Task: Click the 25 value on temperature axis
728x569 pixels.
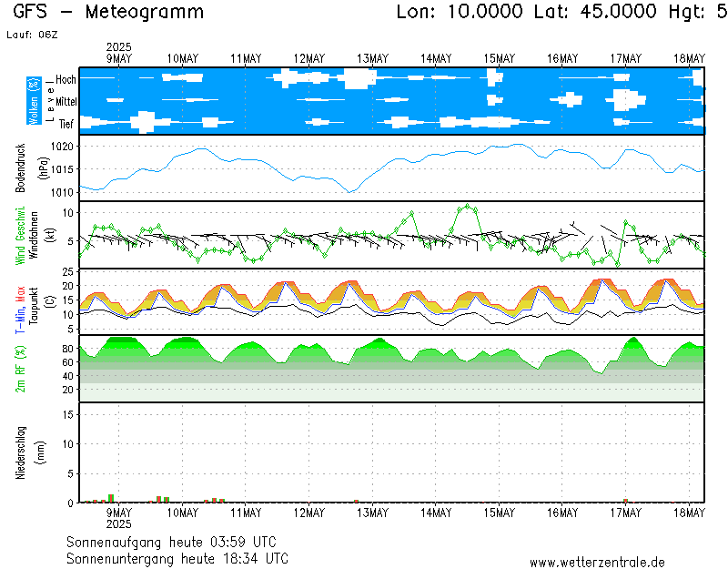Action: (68, 271)
